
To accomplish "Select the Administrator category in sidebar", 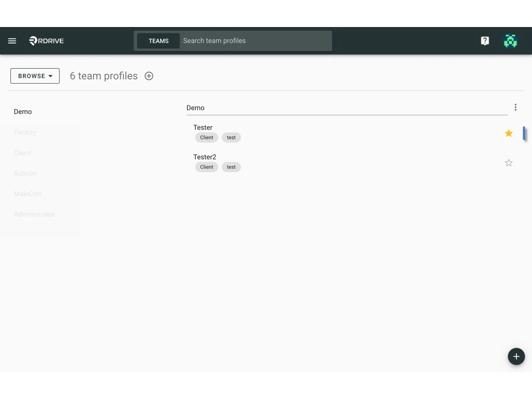I will pyautogui.click(x=34, y=214).
